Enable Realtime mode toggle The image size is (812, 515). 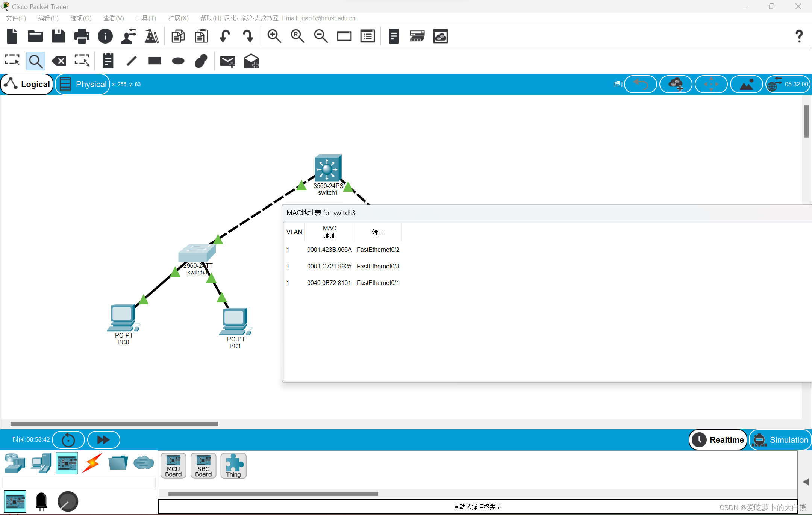tap(719, 439)
